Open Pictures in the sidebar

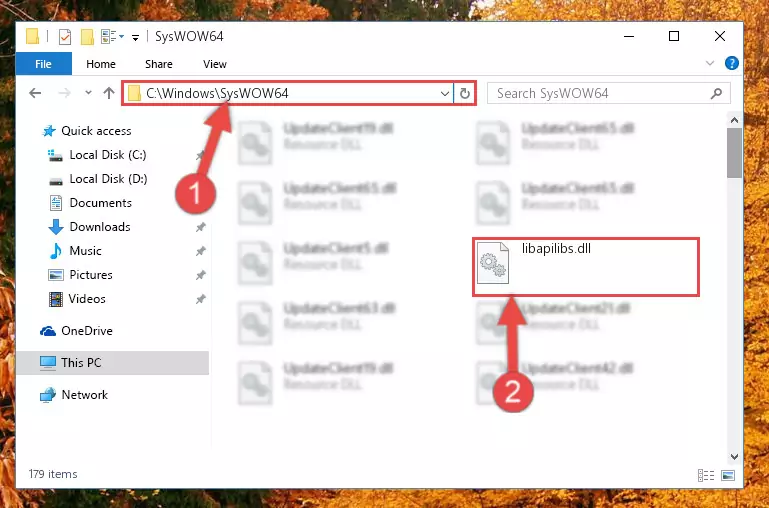click(x=91, y=275)
